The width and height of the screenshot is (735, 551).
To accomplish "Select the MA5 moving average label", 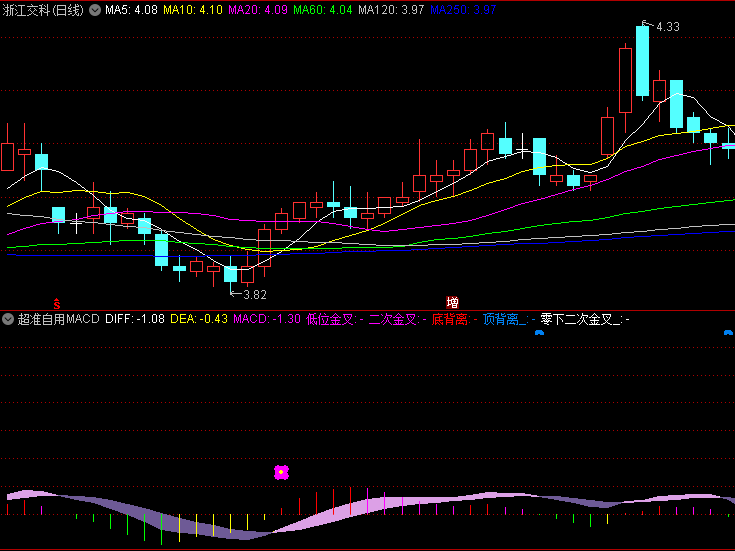I will point(131,10).
